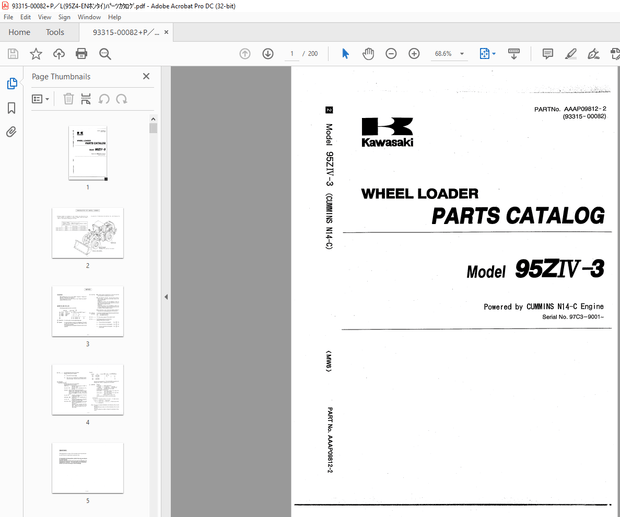Select page 3 thumbnail
Image resolution: width=620 pixels, height=517 pixels.
(88, 311)
